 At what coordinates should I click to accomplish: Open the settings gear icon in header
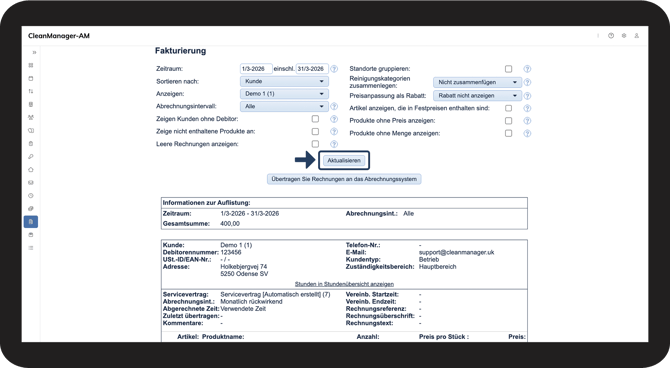(x=624, y=36)
